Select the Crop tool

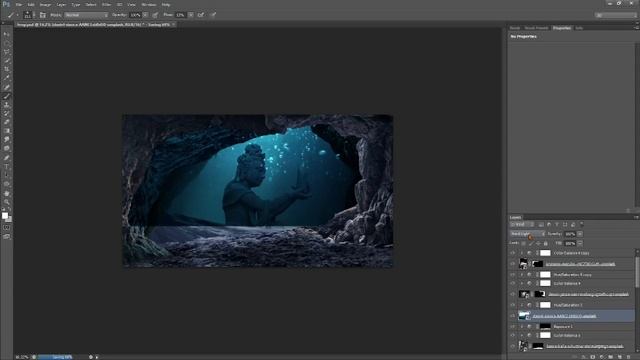pyautogui.click(x=7, y=69)
